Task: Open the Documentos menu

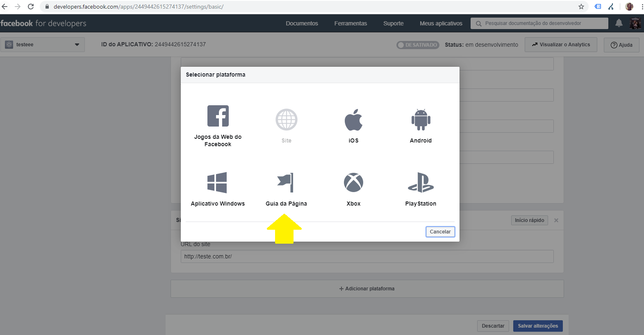Action: (x=302, y=23)
